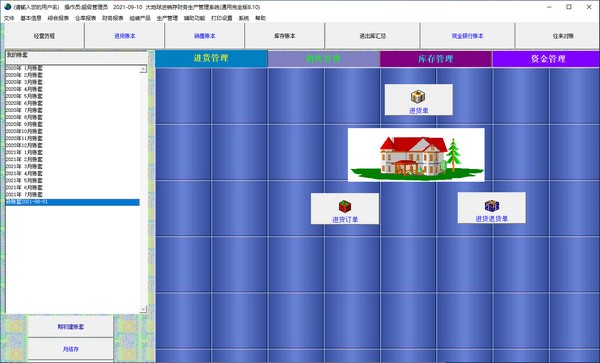Switch to the 销售管理 tab
The width and height of the screenshot is (600, 363).
[323, 59]
